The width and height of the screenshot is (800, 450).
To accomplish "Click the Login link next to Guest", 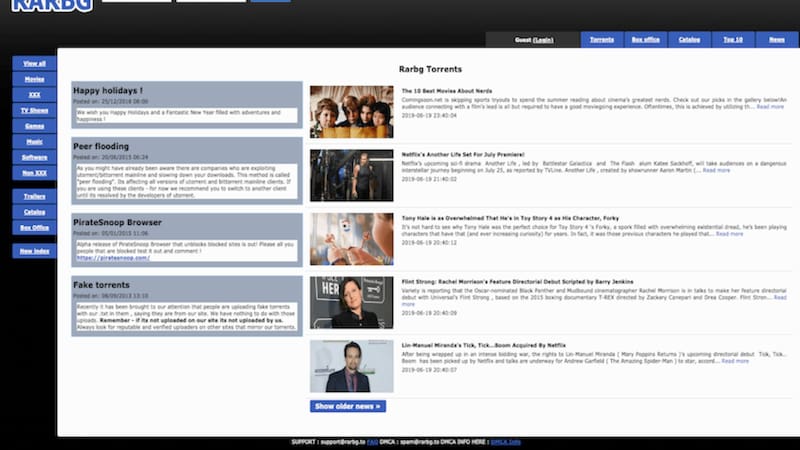I will point(543,40).
